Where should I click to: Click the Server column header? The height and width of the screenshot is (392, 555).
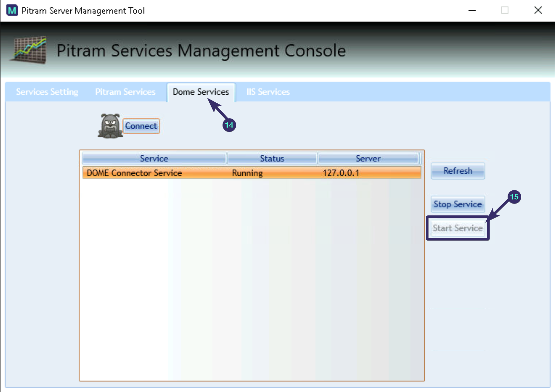click(369, 158)
